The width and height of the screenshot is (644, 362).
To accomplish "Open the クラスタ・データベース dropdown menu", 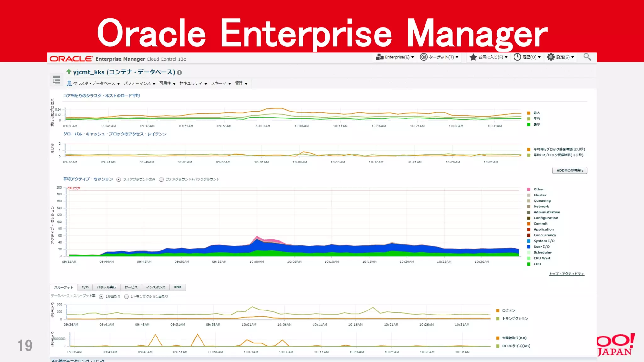I will point(94,83).
